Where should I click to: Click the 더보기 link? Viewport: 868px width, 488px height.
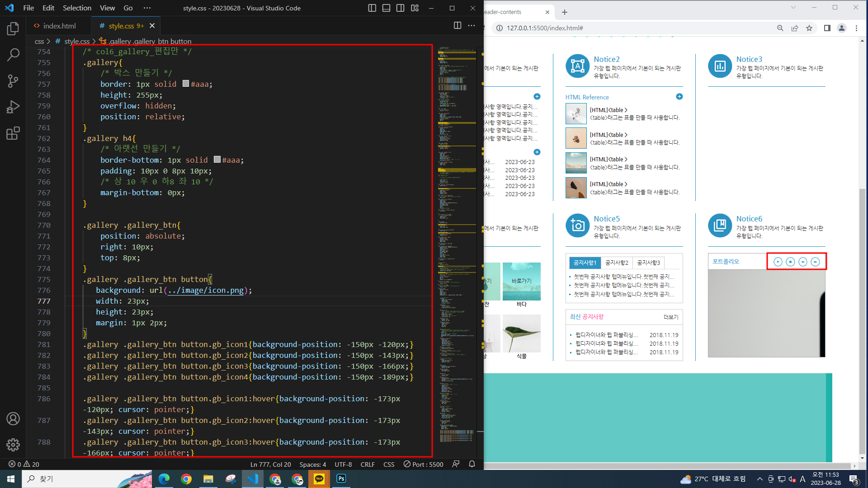coord(671,317)
